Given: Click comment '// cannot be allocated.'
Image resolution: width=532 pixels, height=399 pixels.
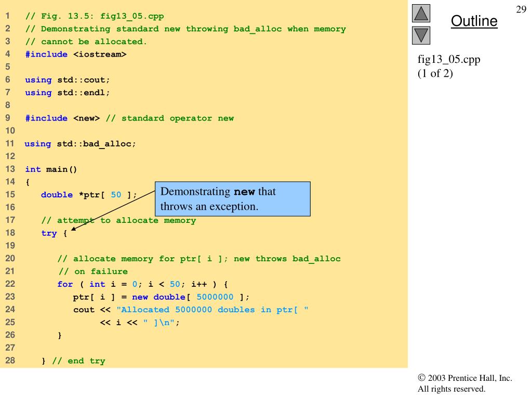Looking at the screenshot, I should (x=86, y=42).
